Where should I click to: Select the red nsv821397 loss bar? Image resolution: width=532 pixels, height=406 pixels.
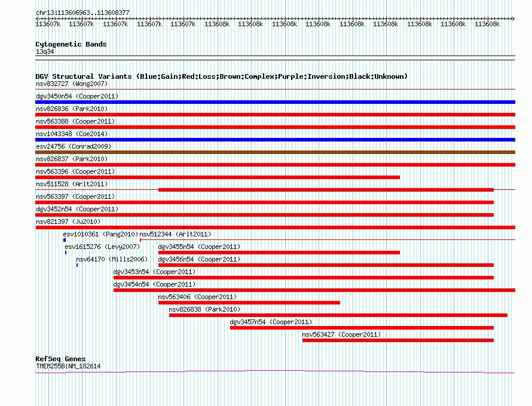(x=275, y=227)
